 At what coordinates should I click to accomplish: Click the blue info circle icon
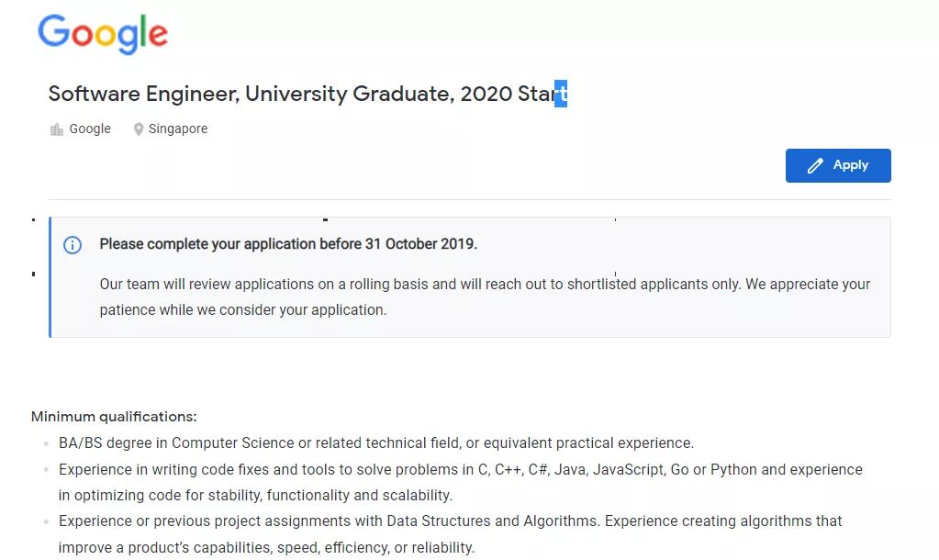point(73,245)
